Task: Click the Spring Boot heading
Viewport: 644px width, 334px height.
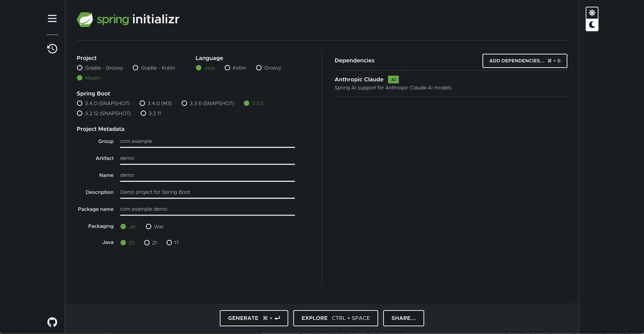Action: pos(93,94)
